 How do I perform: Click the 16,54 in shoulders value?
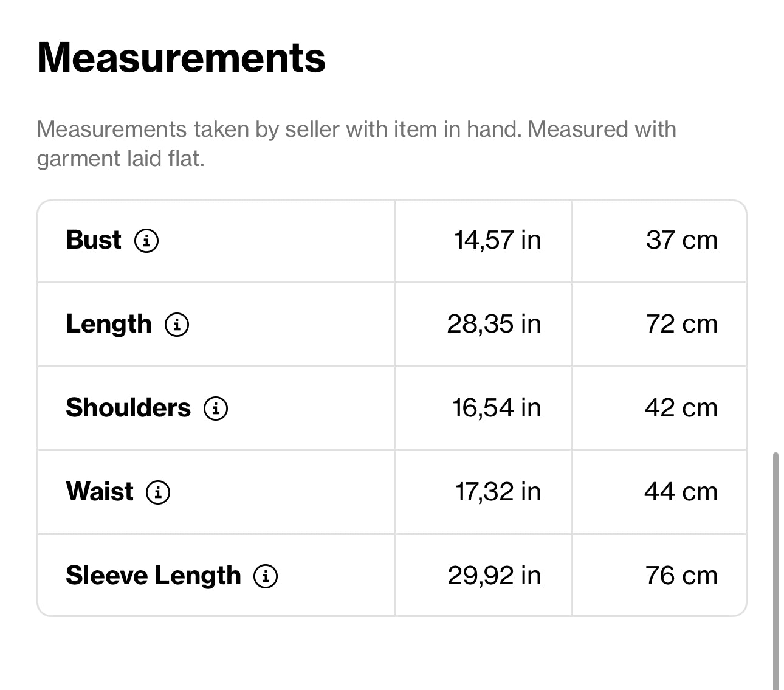click(496, 408)
